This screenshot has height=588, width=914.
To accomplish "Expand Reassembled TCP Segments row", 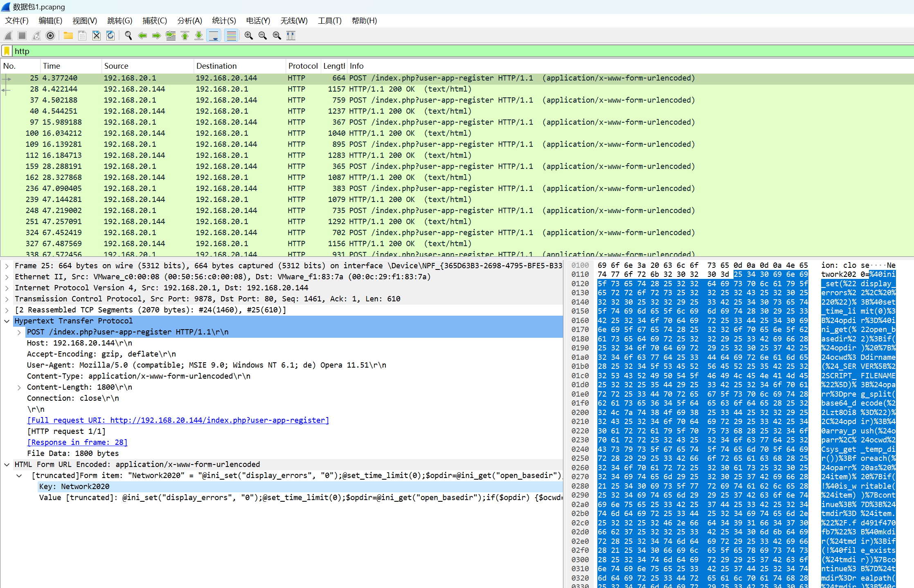I will (x=7, y=310).
